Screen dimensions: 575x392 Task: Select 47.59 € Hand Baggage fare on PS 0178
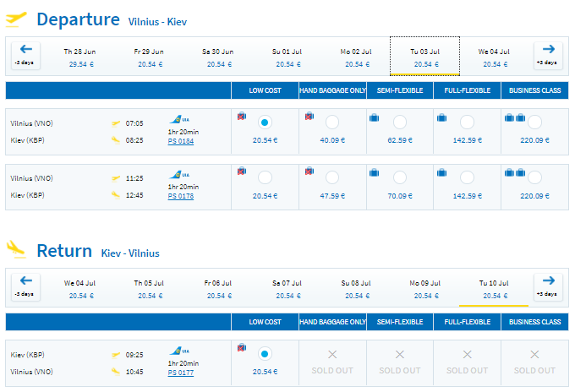point(332,177)
